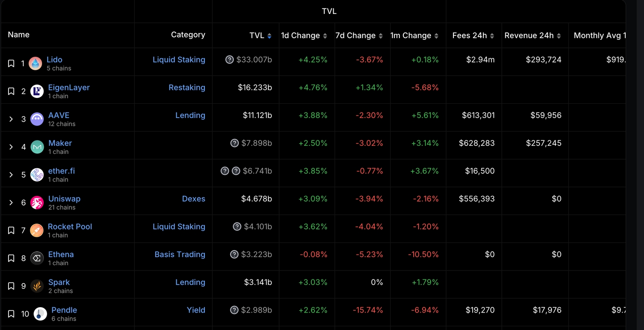Click the EigenLayer logo icon
Viewport: 644px width, 330px height.
37,91
